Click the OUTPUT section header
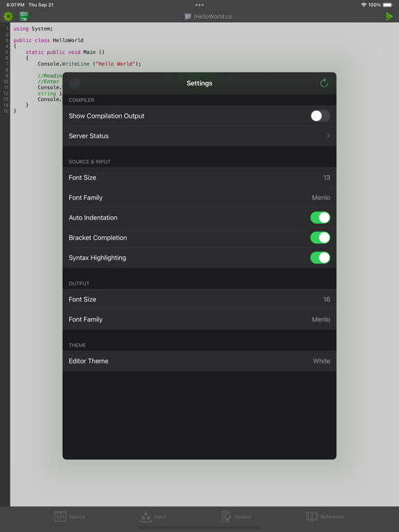The image size is (399, 532). point(79,283)
